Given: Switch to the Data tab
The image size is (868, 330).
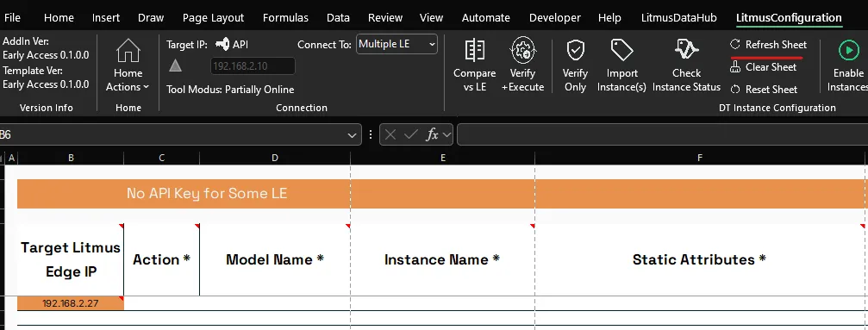Looking at the screenshot, I should [338, 18].
